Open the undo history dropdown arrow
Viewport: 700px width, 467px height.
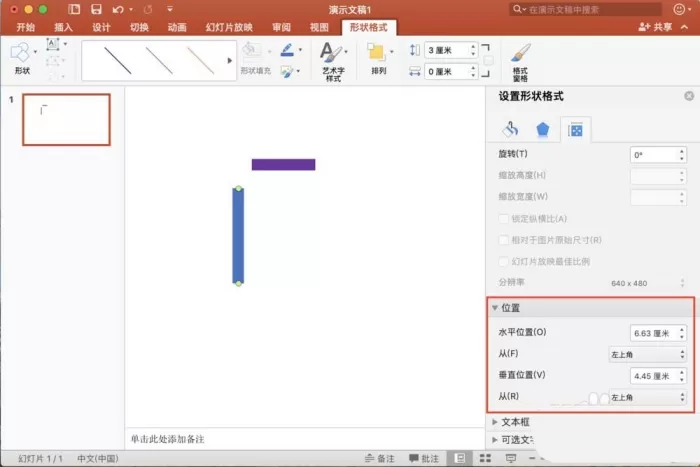click(131, 9)
